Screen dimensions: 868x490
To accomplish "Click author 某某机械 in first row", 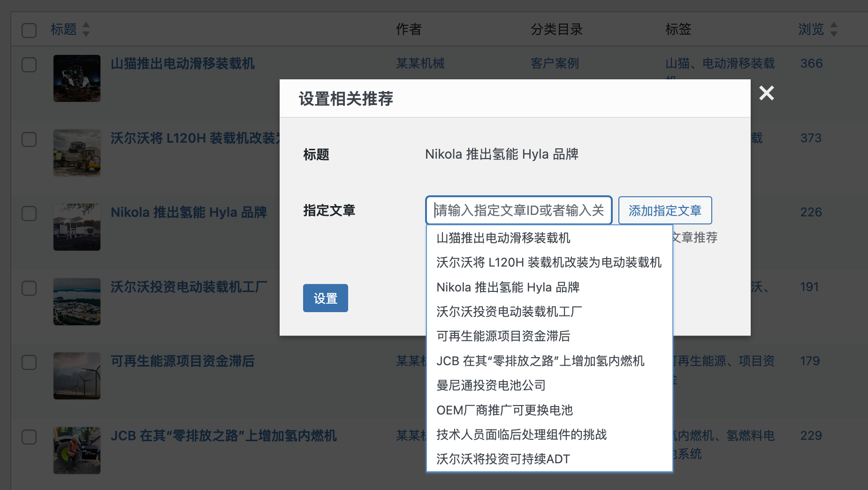I will (420, 63).
